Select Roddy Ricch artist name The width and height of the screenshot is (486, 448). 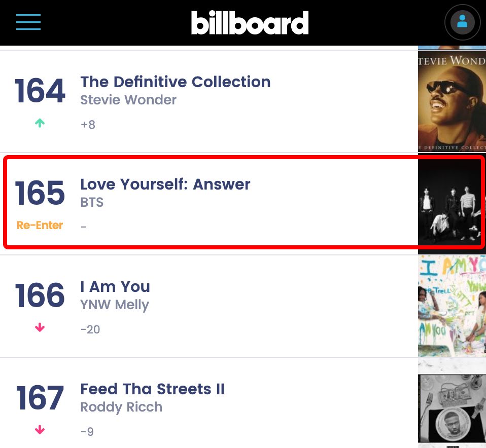pyautogui.click(x=121, y=407)
